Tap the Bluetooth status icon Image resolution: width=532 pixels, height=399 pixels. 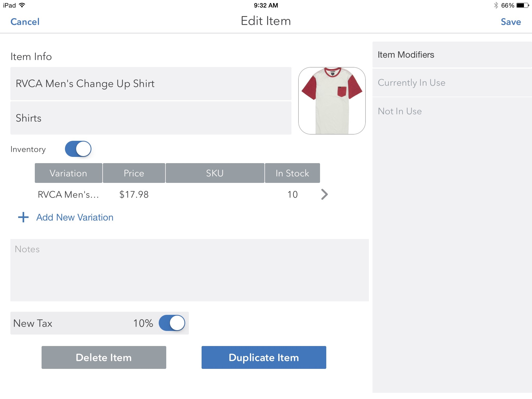click(x=496, y=5)
